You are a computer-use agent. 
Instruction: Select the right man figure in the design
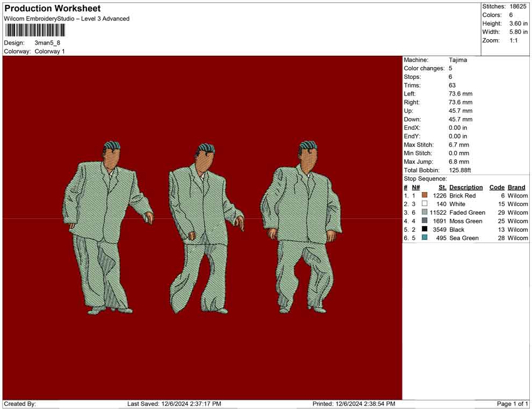pyautogui.click(x=302, y=228)
